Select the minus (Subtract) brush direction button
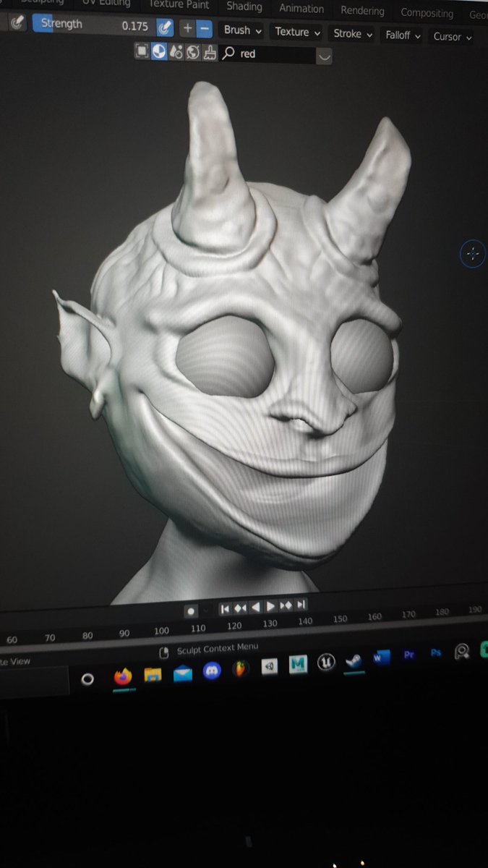Viewport: 488px width, 868px height. point(204,29)
